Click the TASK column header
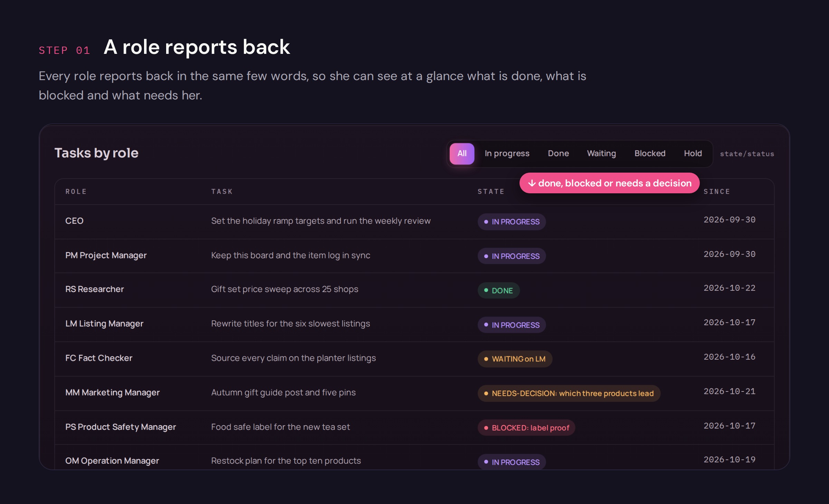Viewport: 829px width, 504px height. (222, 192)
